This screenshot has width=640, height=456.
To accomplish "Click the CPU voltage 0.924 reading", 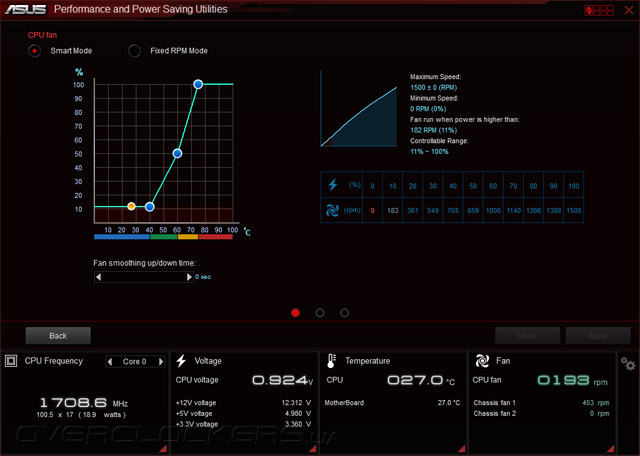I will tap(282, 380).
